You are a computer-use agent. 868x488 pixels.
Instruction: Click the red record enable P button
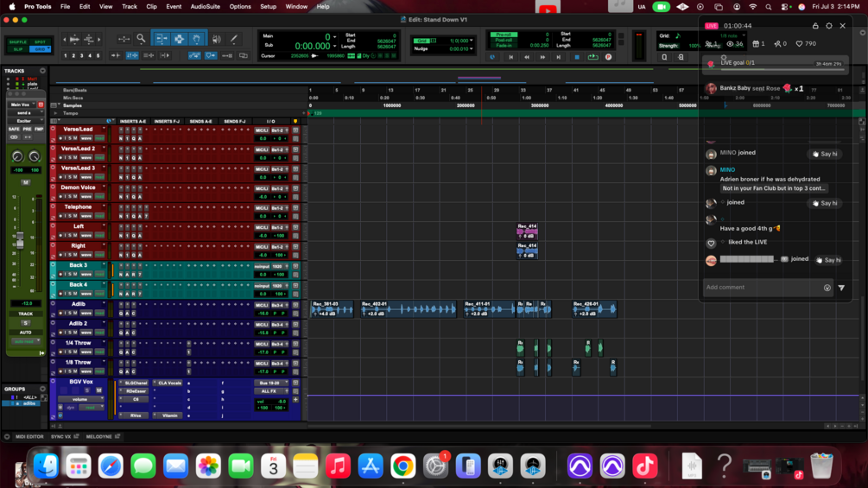[608, 57]
